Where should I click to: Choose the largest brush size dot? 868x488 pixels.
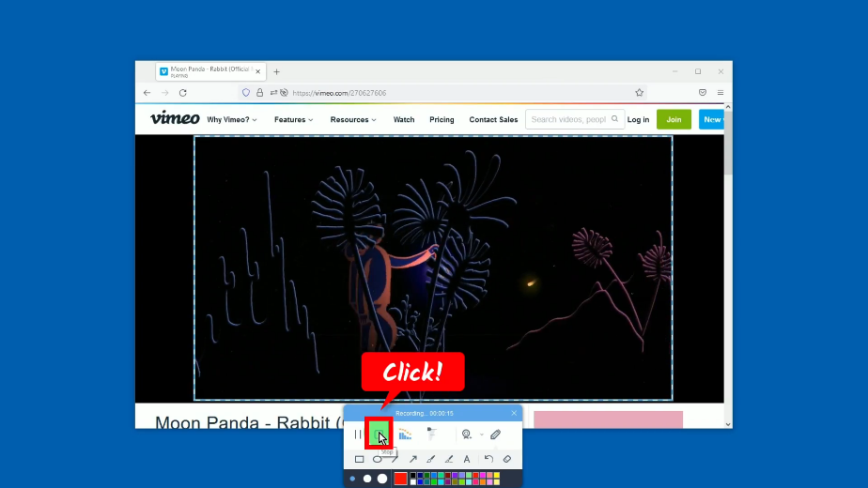point(382,479)
